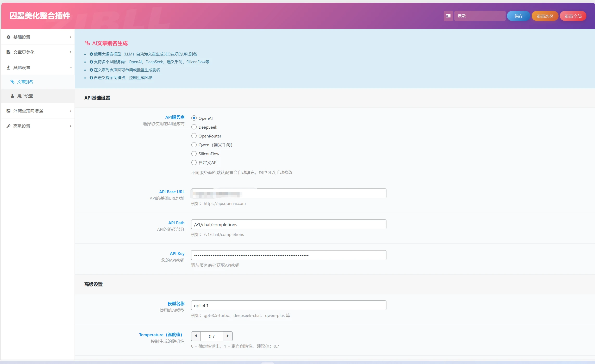Image resolution: width=595 pixels, height=364 pixels.
Task: Click the link icon next to 文章别名
Action: click(x=12, y=82)
